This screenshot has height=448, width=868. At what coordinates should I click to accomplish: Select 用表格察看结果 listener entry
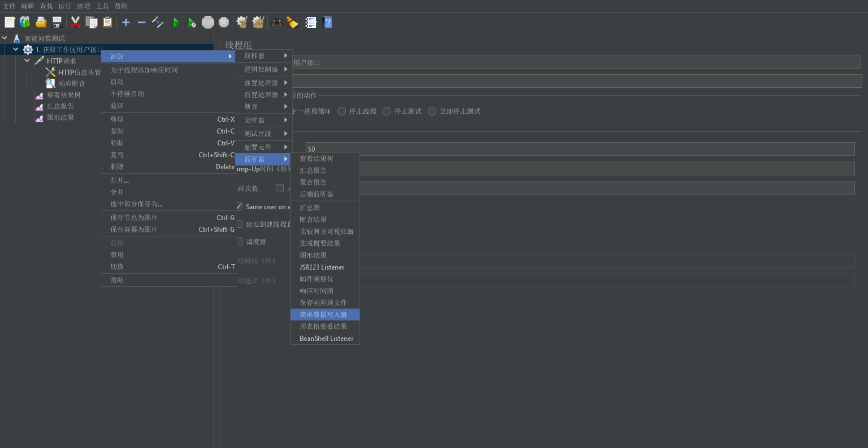point(325,326)
